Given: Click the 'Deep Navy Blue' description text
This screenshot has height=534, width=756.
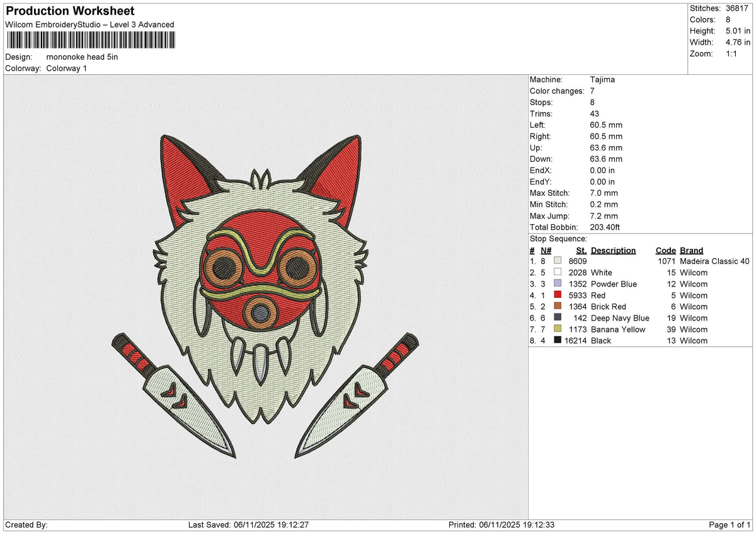Looking at the screenshot, I should (620, 318).
